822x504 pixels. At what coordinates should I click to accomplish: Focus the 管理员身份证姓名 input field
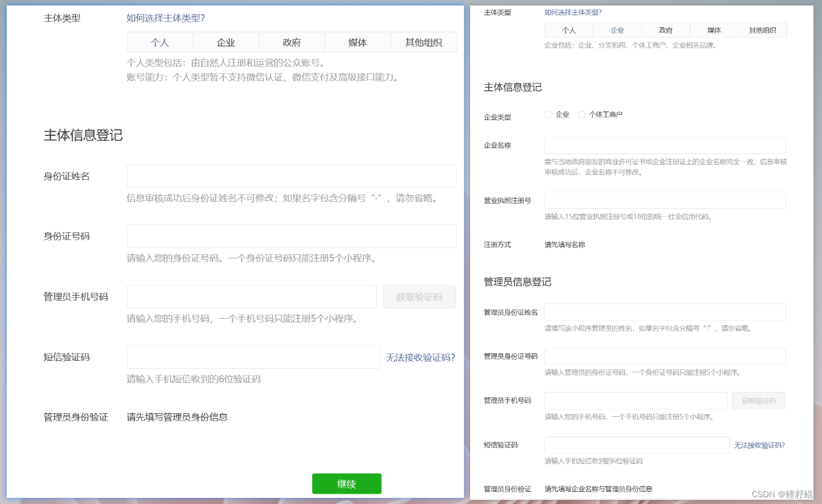point(665,312)
